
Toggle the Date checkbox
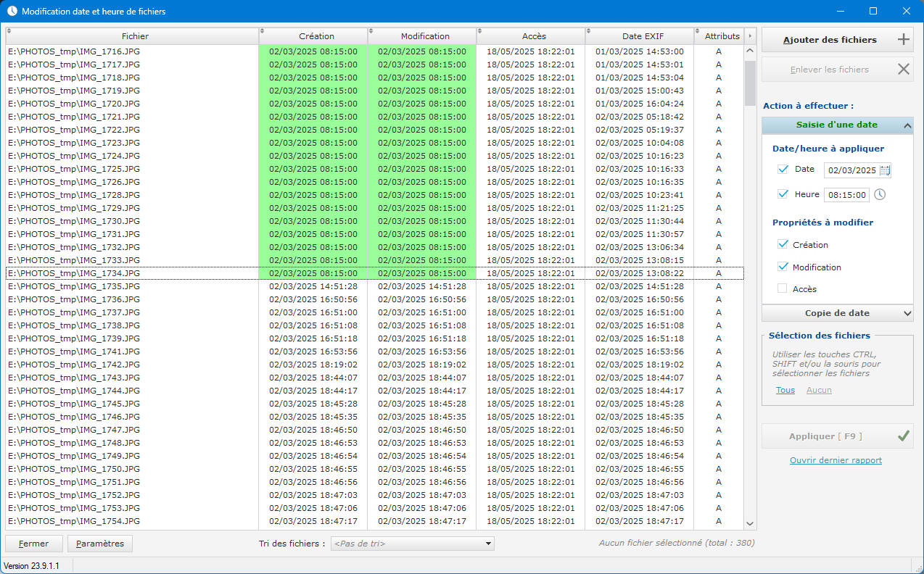click(783, 170)
